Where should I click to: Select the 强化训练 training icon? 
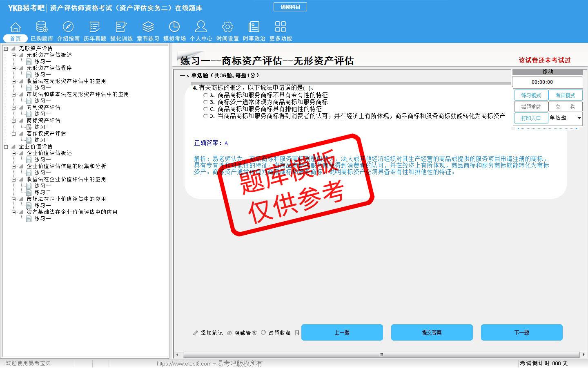coord(121,27)
